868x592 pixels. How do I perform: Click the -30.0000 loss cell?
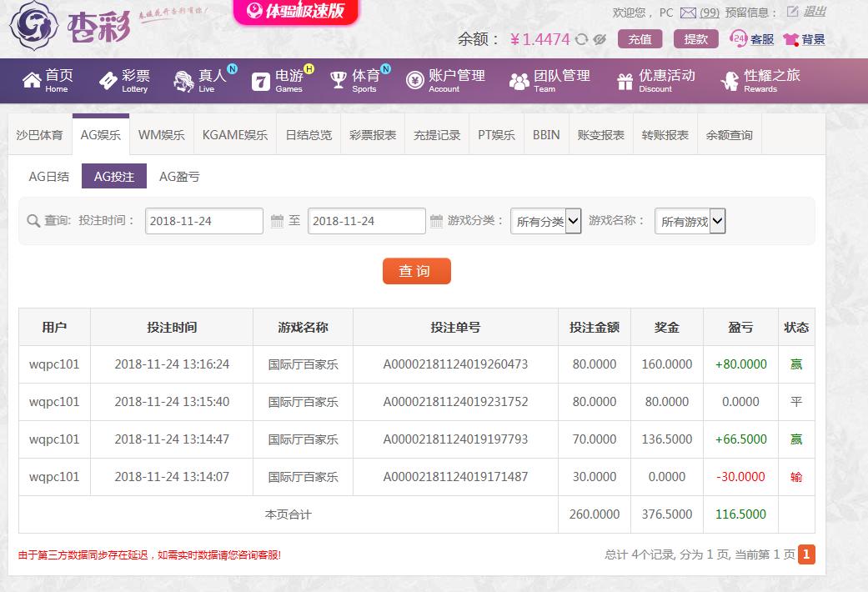coord(740,477)
